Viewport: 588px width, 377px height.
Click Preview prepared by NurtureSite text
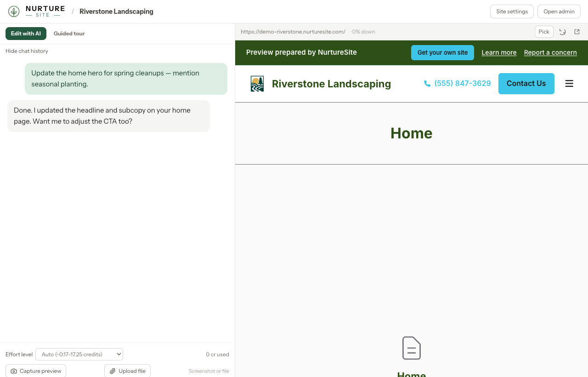tap(301, 52)
